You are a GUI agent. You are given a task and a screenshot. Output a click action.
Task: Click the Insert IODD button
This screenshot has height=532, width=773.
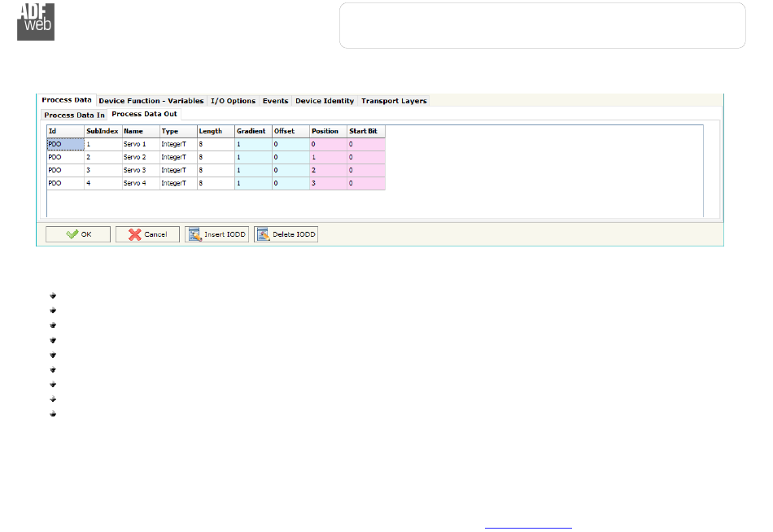click(x=216, y=234)
